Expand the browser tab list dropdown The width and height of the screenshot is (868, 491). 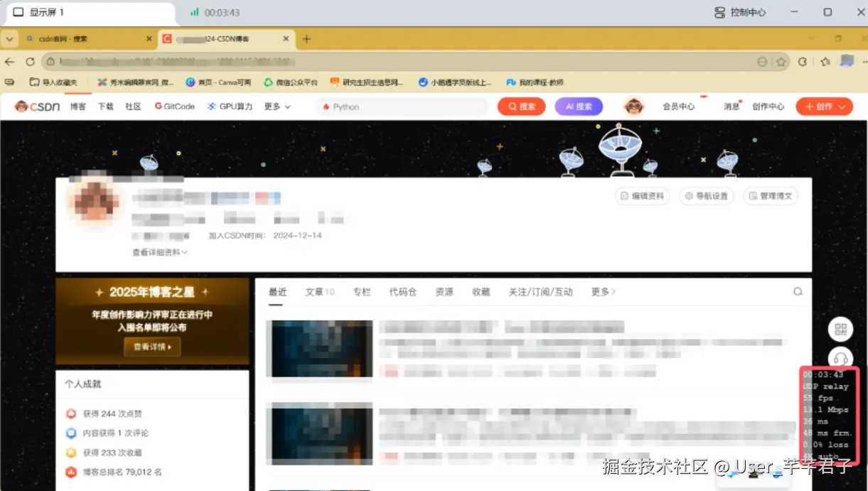tap(10, 38)
